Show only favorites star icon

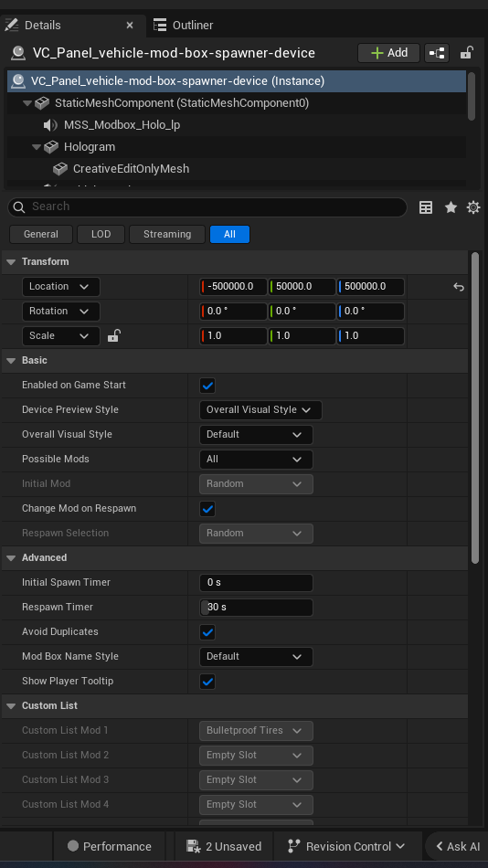click(451, 207)
